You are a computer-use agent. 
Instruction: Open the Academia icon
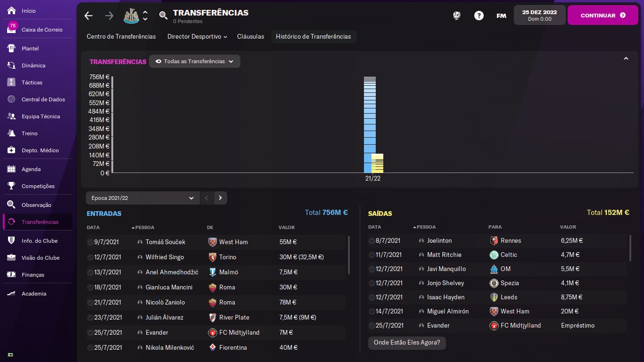(x=12, y=293)
